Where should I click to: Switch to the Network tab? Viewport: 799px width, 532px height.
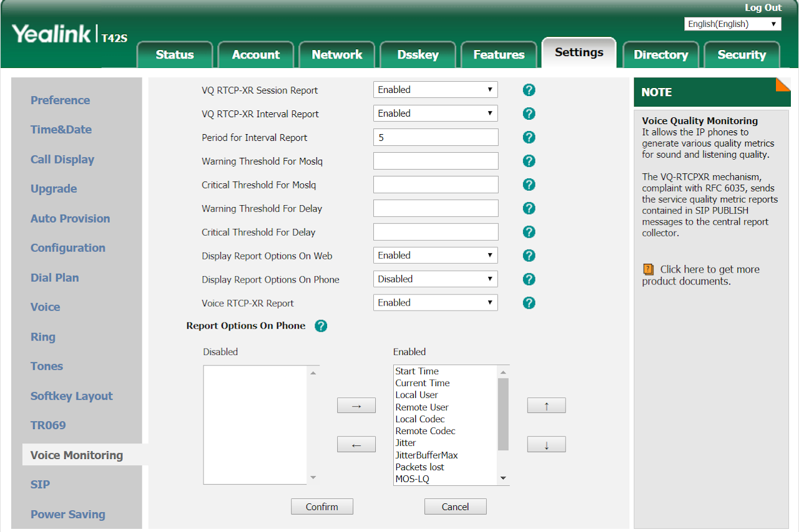pos(337,55)
